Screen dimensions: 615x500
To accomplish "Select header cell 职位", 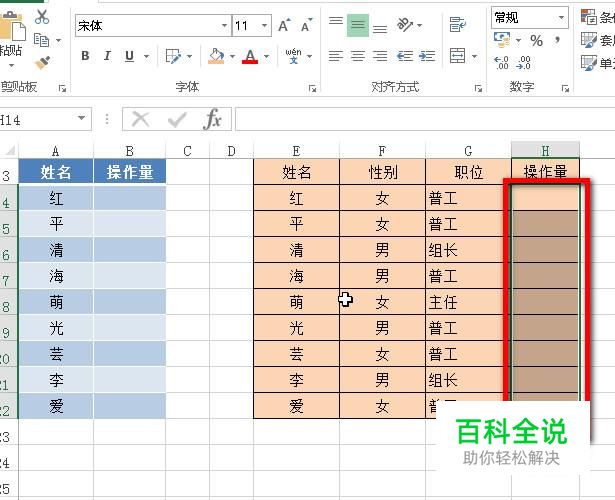I will tap(468, 172).
